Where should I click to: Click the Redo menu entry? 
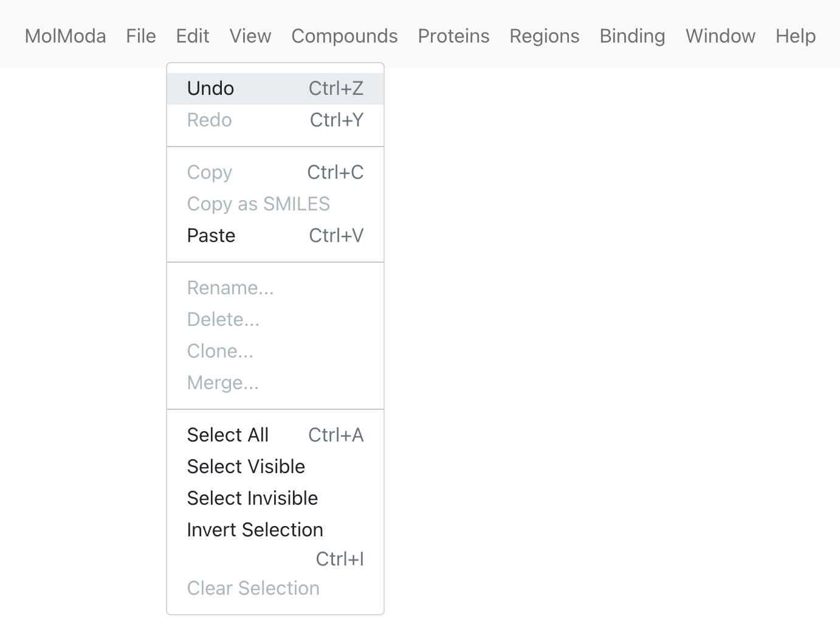coord(275,120)
